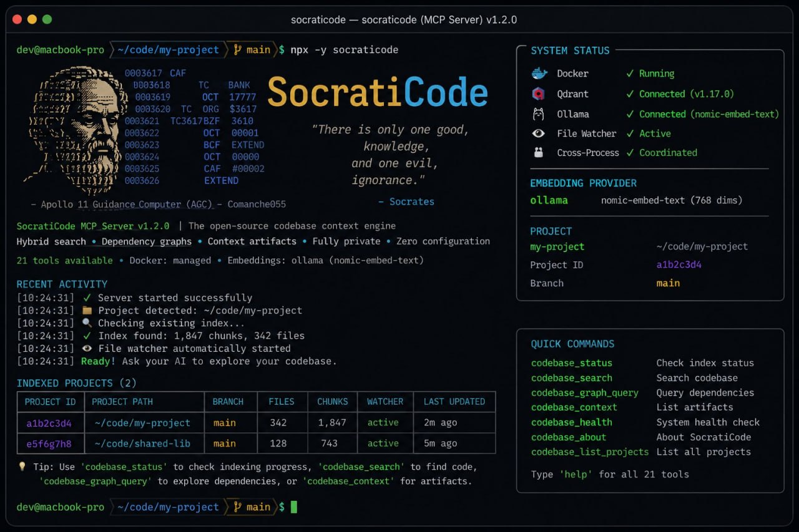Viewport: 799px width, 532px height.
Task: Switch to the EMBEDDING PROVIDER section
Action: 583,183
